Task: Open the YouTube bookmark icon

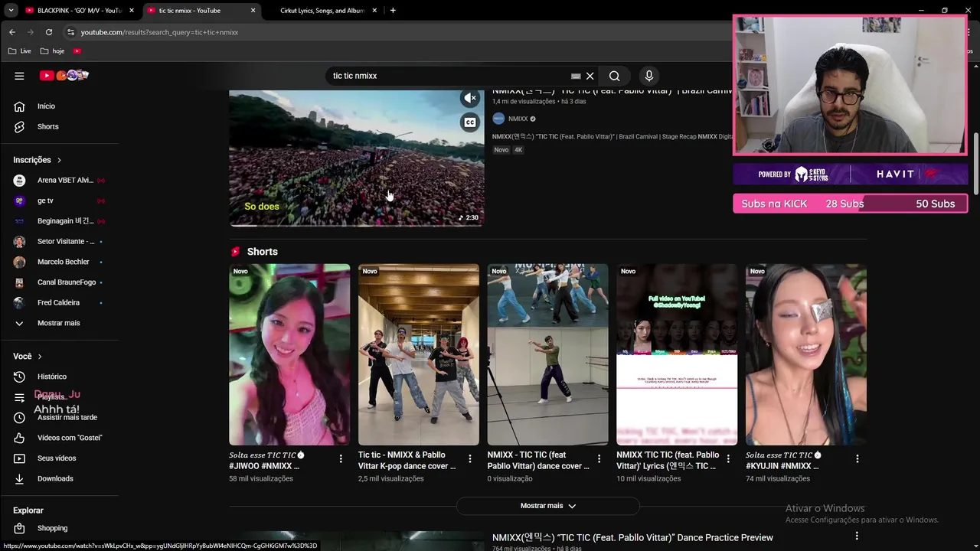Action: pos(77,51)
